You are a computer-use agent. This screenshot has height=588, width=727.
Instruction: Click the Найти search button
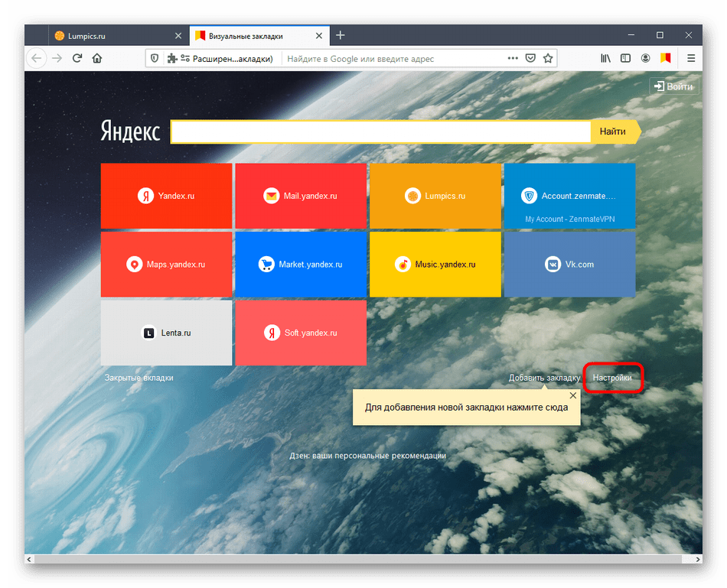(x=615, y=132)
